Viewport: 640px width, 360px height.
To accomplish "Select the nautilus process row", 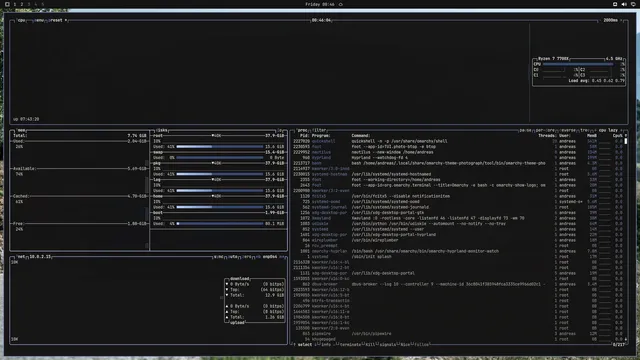I will point(458,152).
